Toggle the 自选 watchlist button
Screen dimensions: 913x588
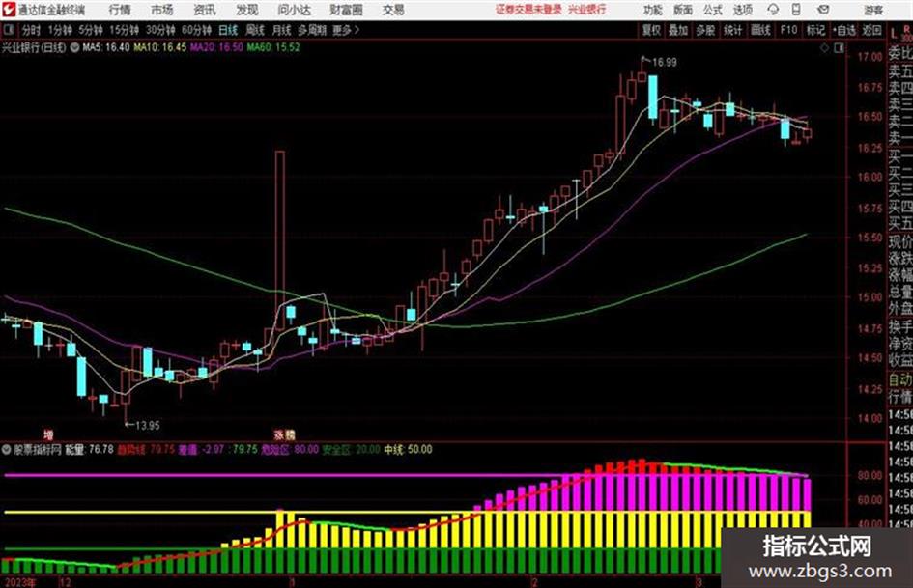click(844, 30)
